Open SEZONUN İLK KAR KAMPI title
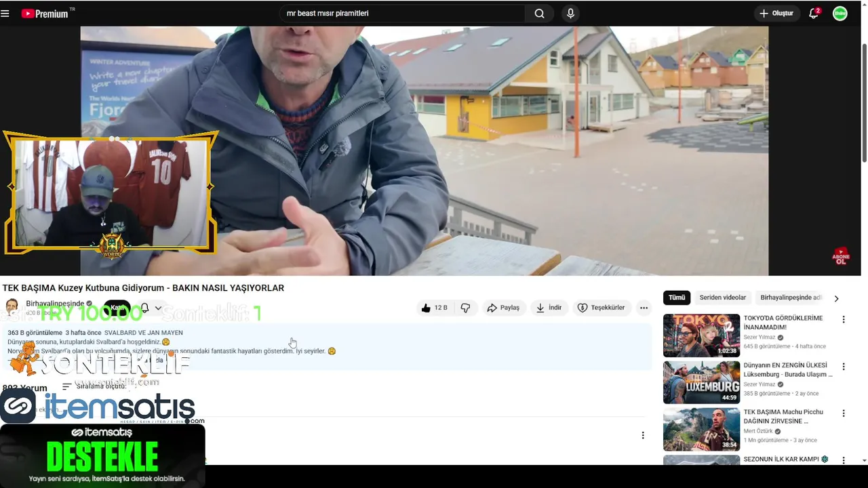868x488 pixels. click(x=786, y=459)
